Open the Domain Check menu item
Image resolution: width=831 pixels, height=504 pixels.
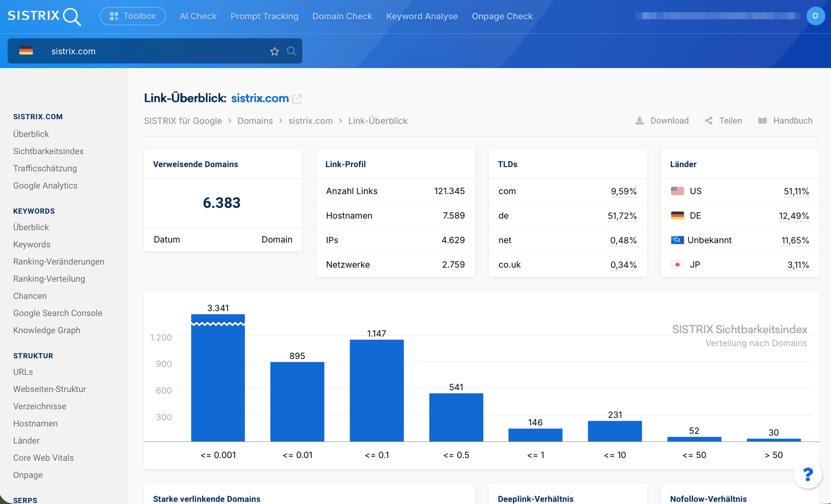click(342, 16)
